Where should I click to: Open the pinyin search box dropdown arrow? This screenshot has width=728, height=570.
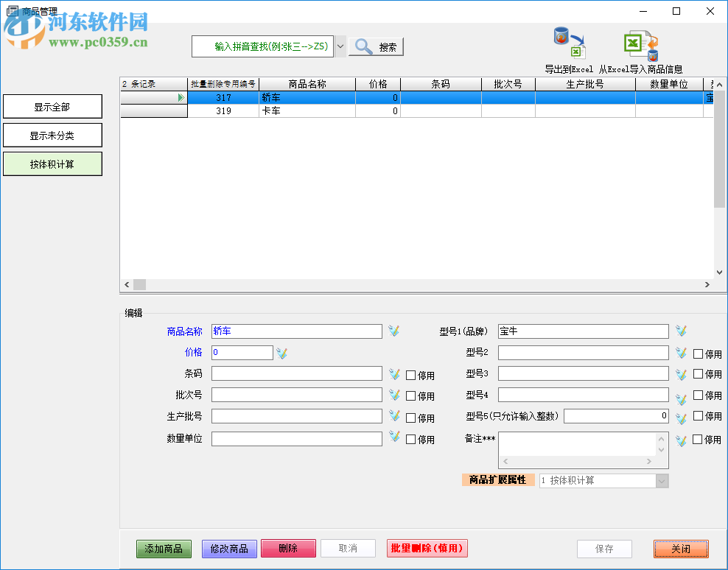click(340, 46)
